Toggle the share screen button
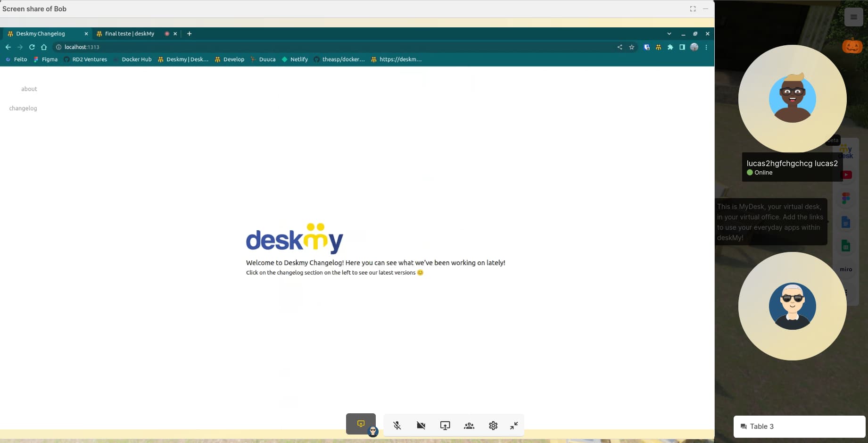The height and width of the screenshot is (443, 868). [445, 426]
